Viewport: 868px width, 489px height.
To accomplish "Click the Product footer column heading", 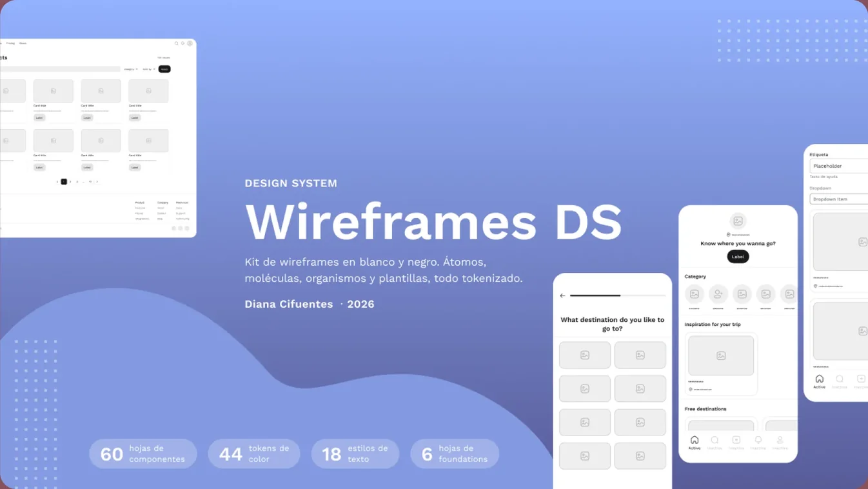I will [x=140, y=203].
